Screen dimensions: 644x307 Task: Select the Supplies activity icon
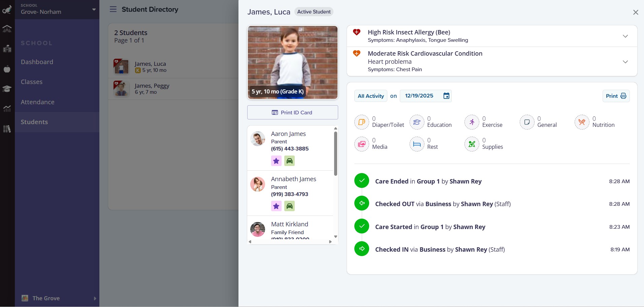(472, 144)
